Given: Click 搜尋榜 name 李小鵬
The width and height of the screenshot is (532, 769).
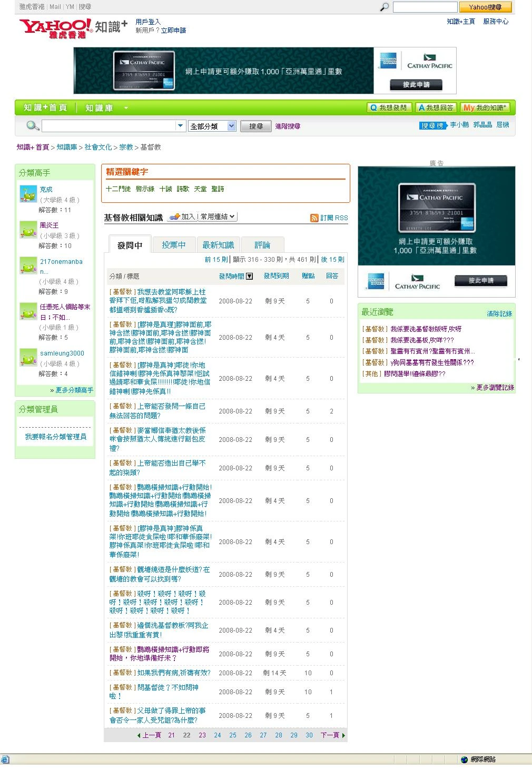Looking at the screenshot, I should pyautogui.click(x=459, y=125).
